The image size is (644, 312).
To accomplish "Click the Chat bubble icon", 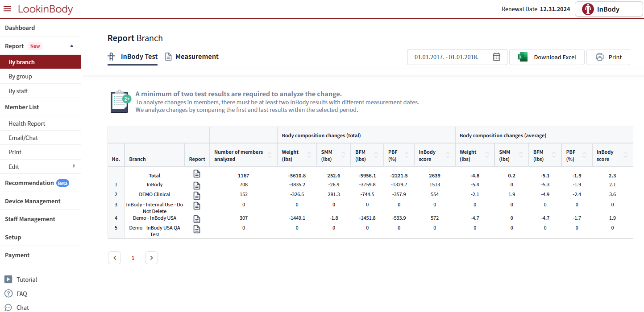I will [x=8, y=308].
